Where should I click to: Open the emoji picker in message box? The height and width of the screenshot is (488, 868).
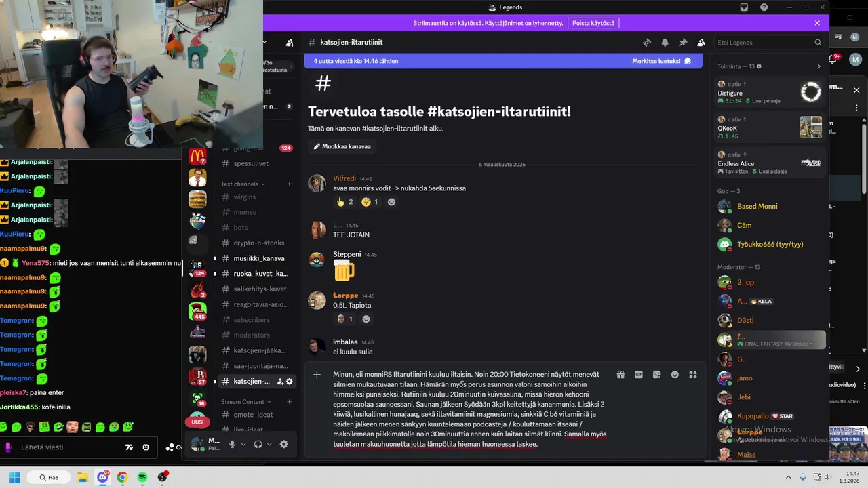click(675, 374)
